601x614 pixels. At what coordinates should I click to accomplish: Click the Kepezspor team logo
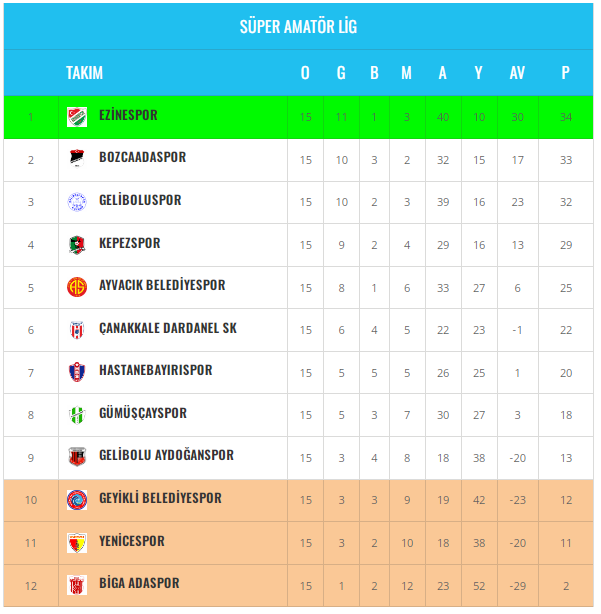click(x=77, y=244)
